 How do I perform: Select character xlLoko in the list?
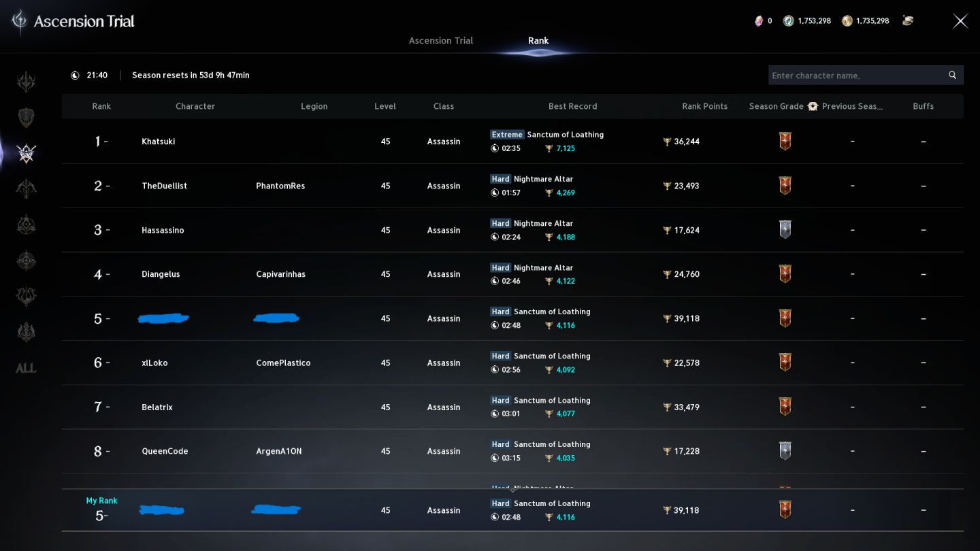154,363
